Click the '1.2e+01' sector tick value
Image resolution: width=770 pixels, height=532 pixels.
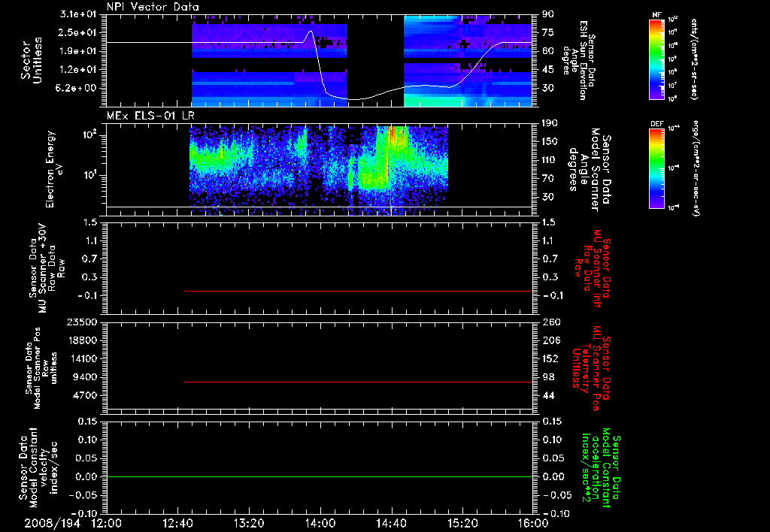pos(78,70)
